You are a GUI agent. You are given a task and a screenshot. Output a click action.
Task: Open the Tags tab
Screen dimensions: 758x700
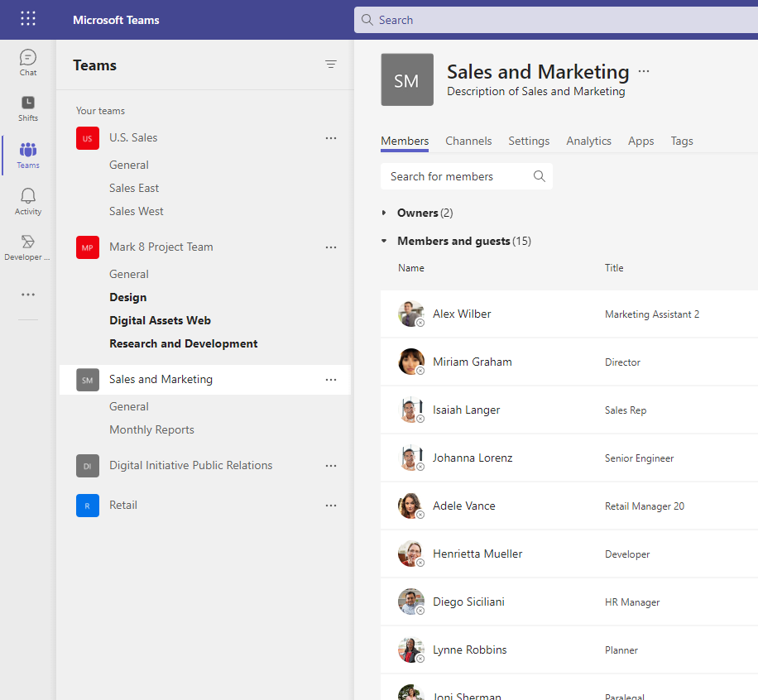click(682, 141)
